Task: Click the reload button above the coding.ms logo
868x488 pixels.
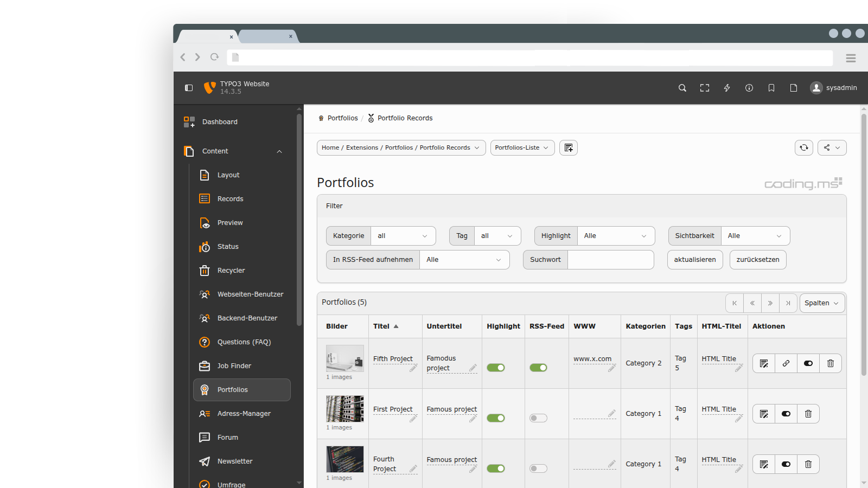Action: click(x=804, y=147)
